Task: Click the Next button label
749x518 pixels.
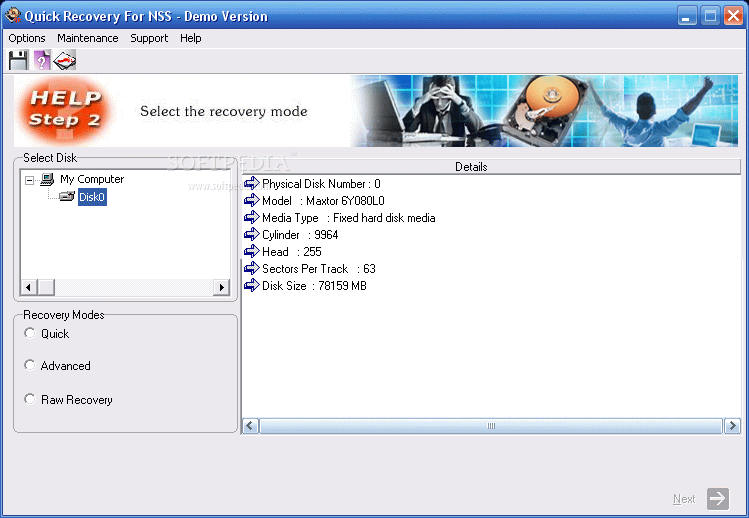Action: point(684,499)
